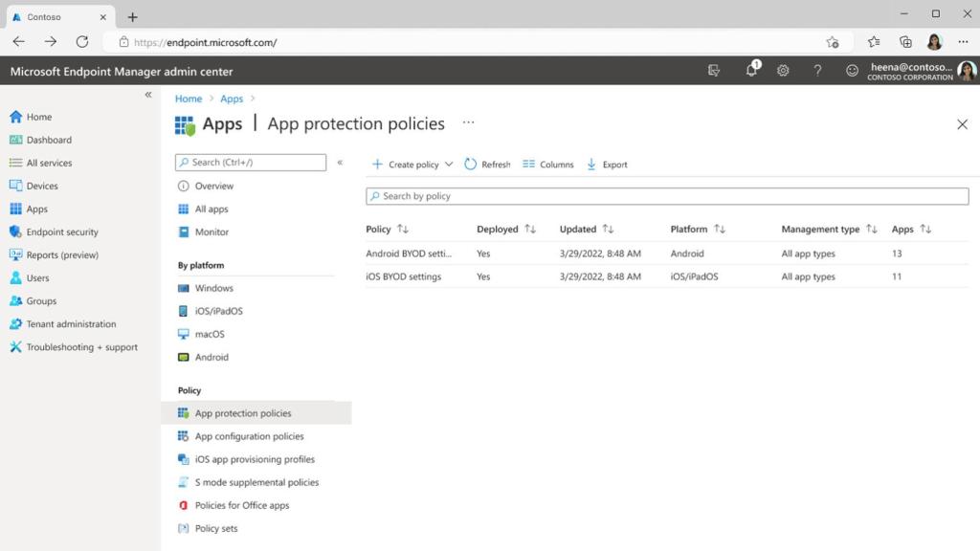Open All apps in Apps menu

(203, 209)
